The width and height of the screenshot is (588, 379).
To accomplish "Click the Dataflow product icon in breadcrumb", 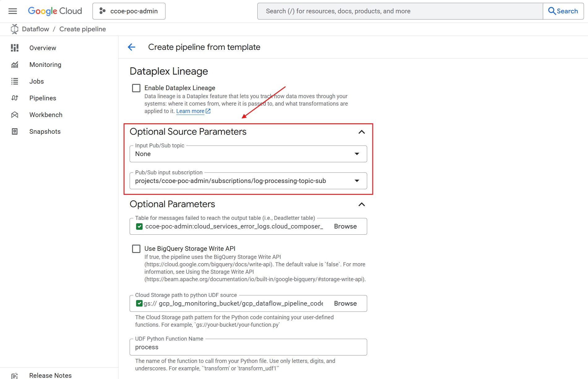I will pyautogui.click(x=14, y=29).
